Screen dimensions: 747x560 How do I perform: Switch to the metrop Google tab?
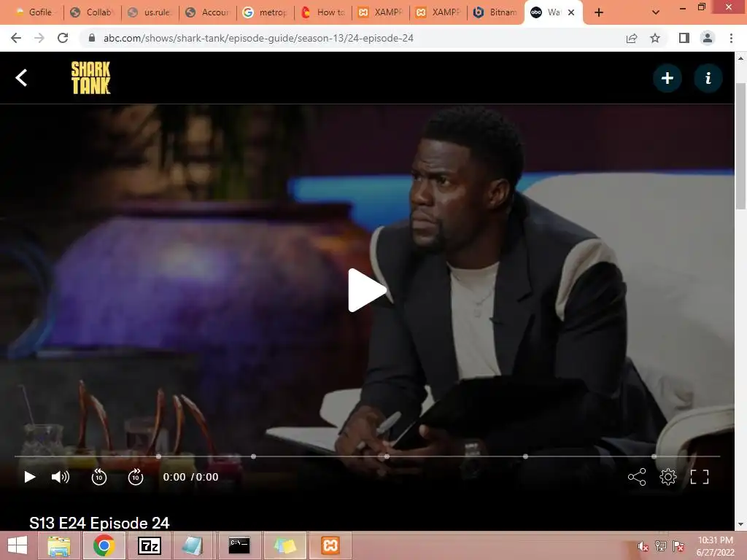266,12
